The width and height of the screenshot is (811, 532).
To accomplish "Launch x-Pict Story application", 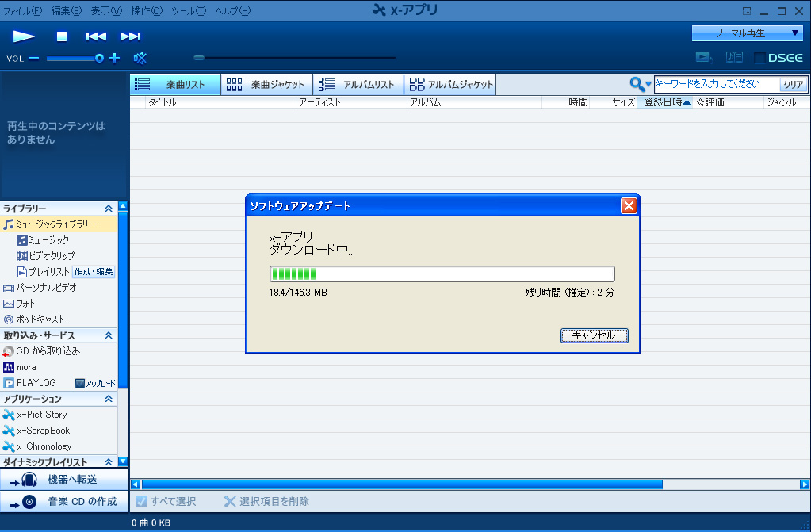I will click(35, 415).
